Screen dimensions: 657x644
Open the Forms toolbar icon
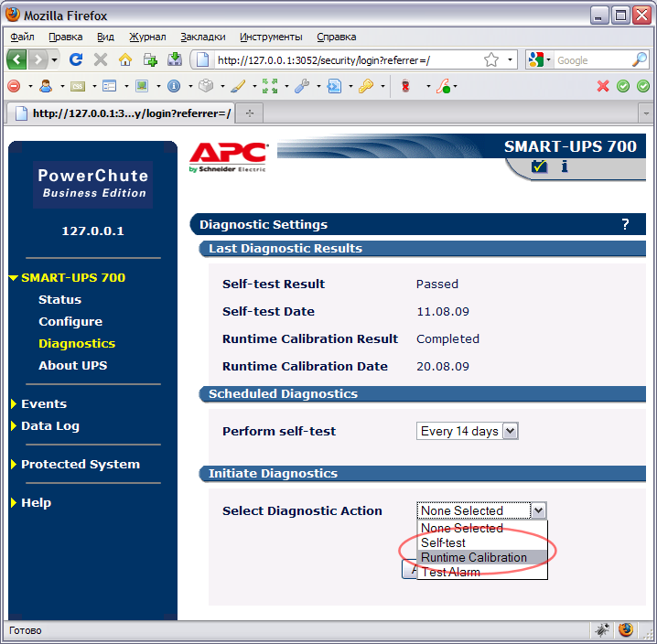(110, 86)
